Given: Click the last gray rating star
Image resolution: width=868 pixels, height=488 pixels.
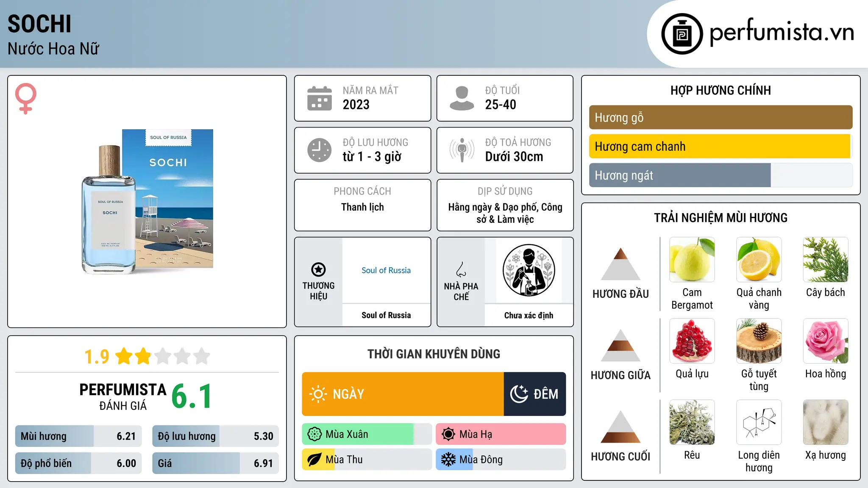Looking at the screenshot, I should click(202, 356).
